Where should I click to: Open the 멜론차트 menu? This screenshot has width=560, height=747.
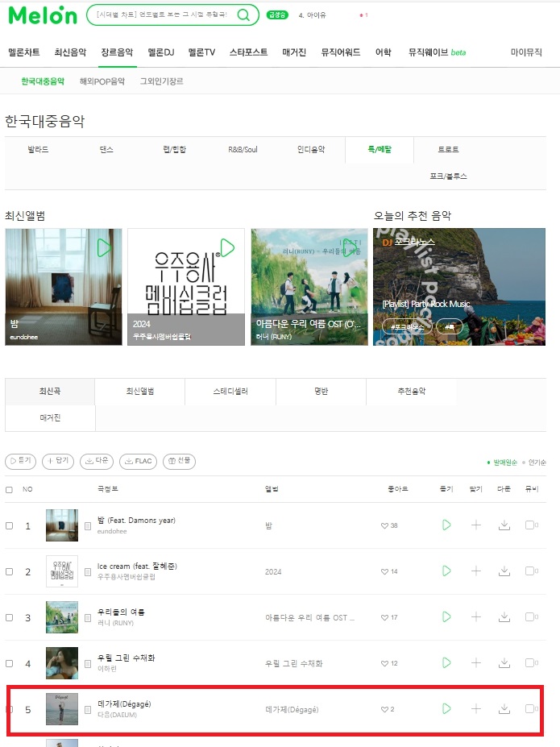click(x=24, y=52)
